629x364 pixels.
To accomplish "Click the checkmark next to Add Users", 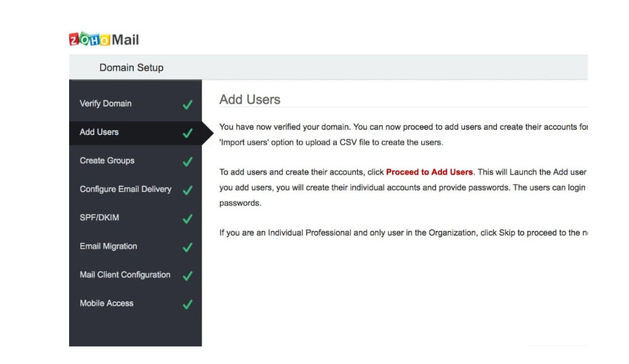I will 187,132.
